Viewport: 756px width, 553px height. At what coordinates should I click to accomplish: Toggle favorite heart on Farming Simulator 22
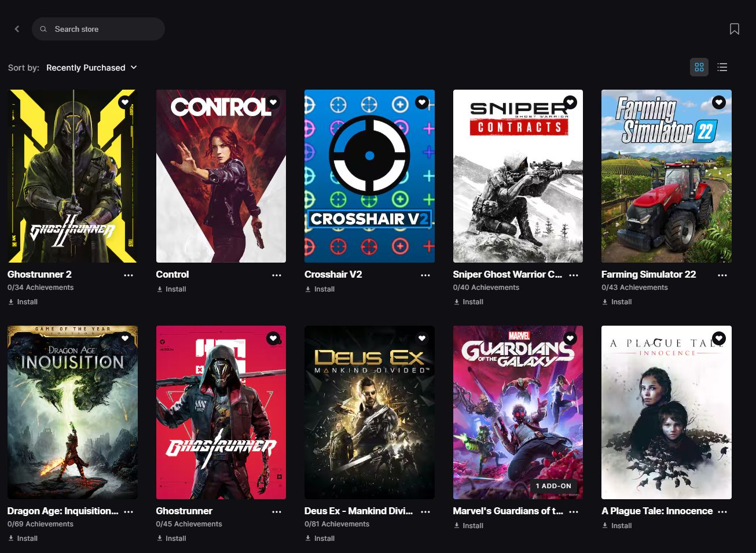pyautogui.click(x=719, y=102)
